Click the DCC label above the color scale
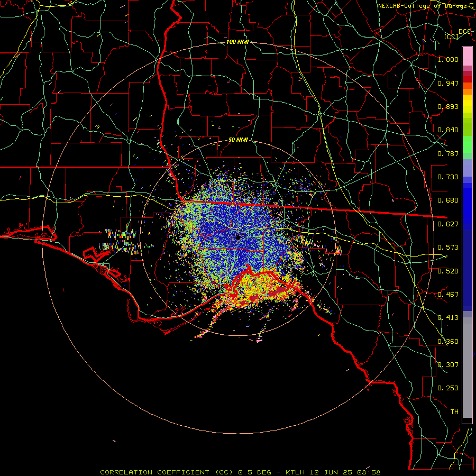The width and height of the screenshot is (476, 476). pyautogui.click(x=464, y=32)
